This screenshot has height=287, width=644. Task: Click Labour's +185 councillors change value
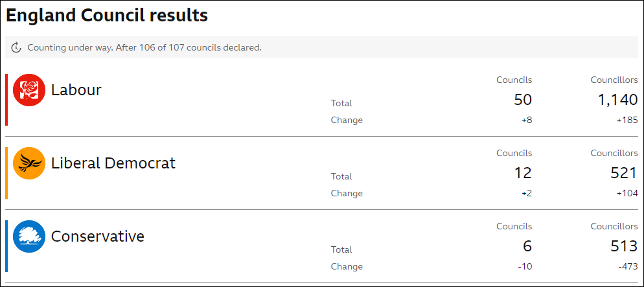point(627,121)
